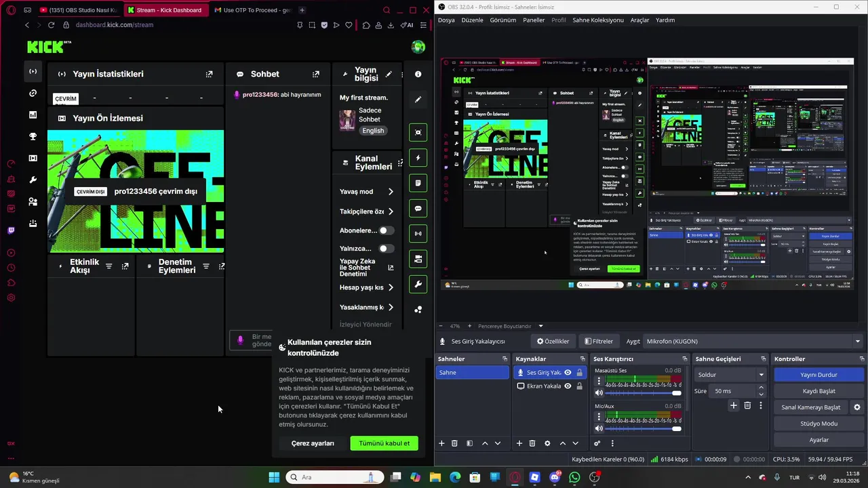Click Opera browser reload button

[51, 25]
